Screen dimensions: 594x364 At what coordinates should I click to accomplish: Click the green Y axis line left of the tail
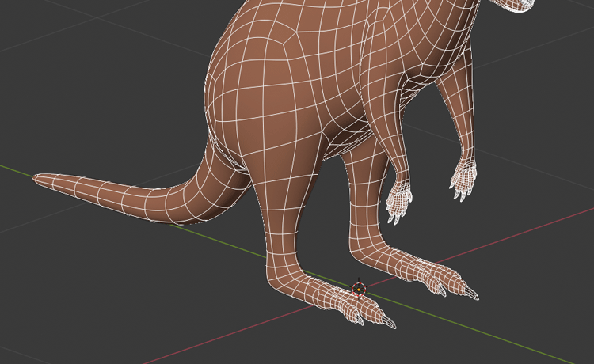click(16, 169)
